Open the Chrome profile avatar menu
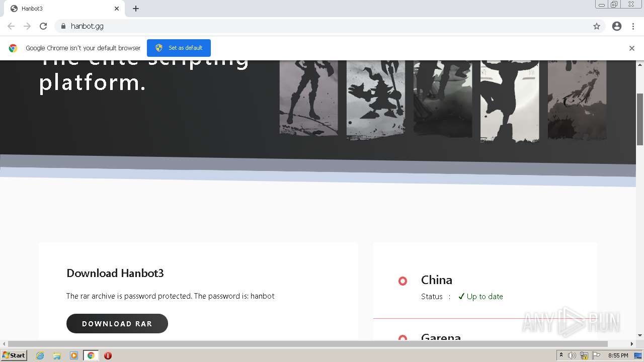Image resolution: width=644 pixels, height=362 pixels. 617,26
